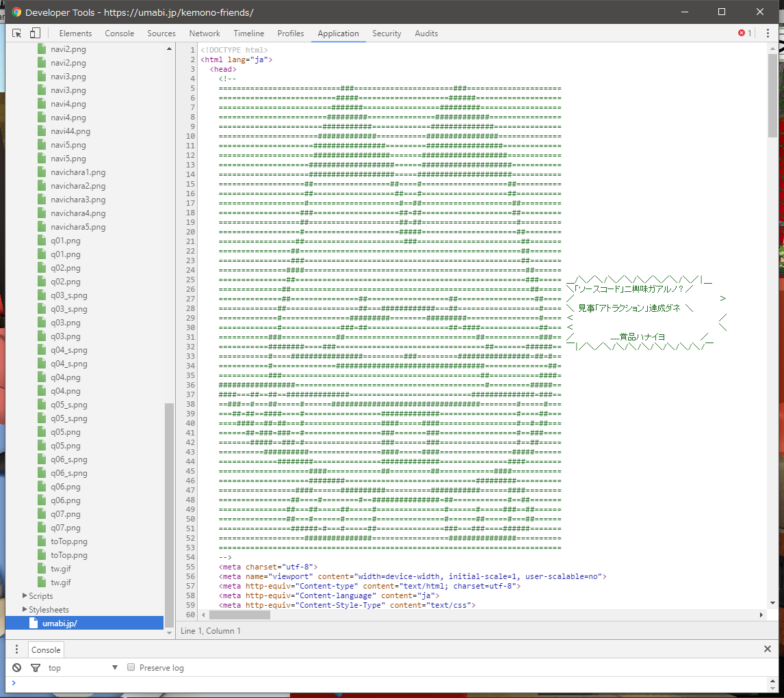Image resolution: width=784 pixels, height=698 pixels.
Task: Switch to the Network tab
Action: [x=205, y=33]
